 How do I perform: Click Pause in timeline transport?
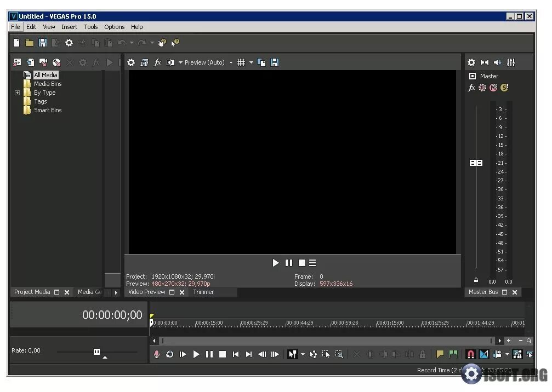pyautogui.click(x=209, y=354)
